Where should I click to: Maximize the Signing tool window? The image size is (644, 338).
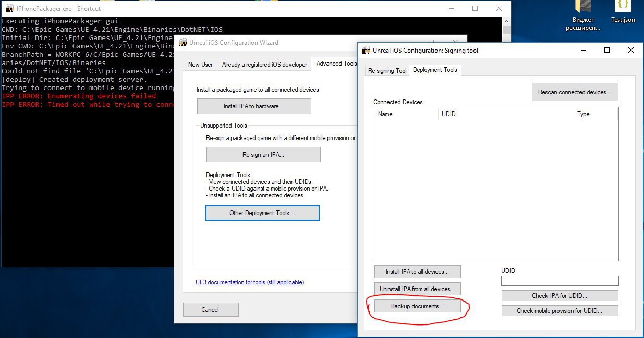[x=607, y=50]
